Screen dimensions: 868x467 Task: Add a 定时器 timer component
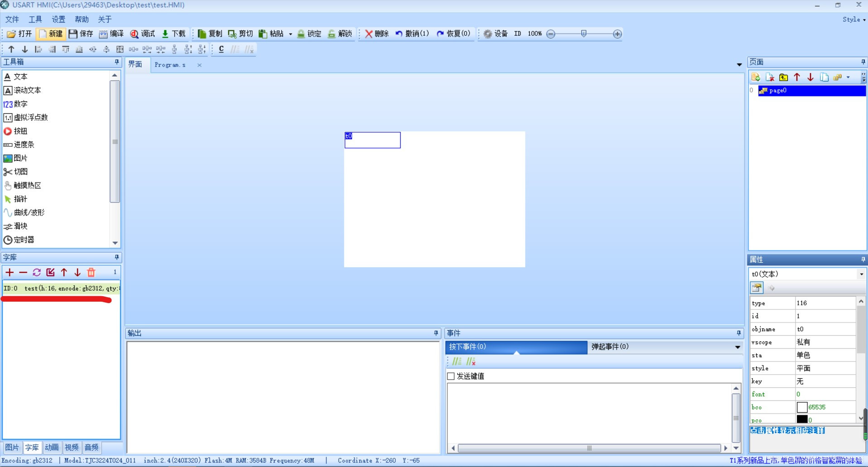19,240
